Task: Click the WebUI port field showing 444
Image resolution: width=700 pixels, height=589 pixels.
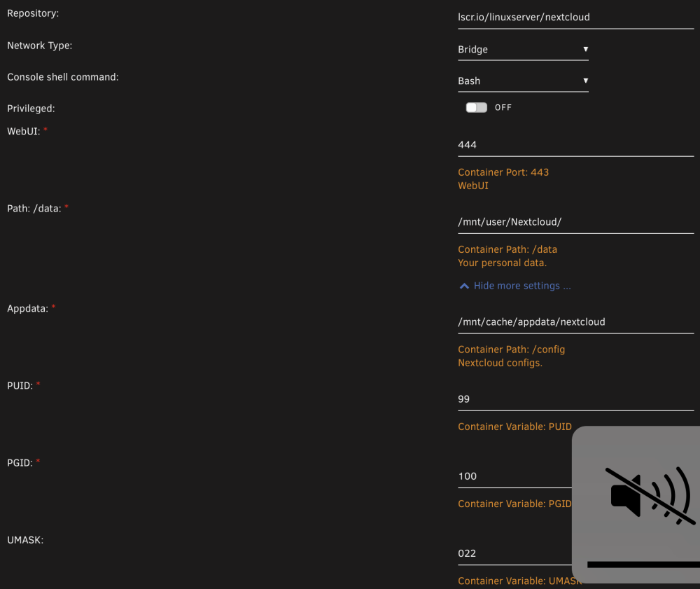Action: point(575,145)
